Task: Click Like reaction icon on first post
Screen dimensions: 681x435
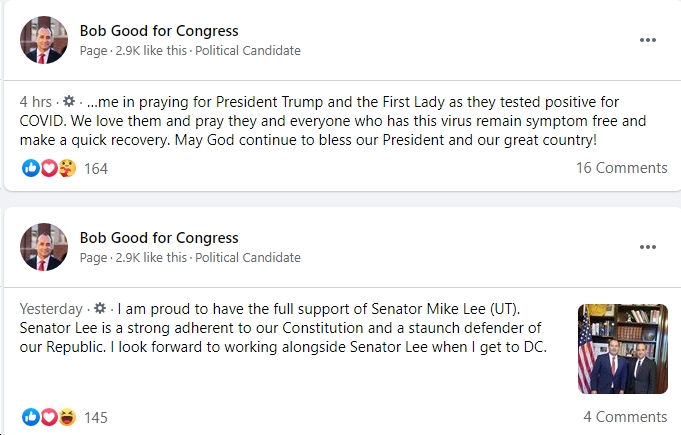Action: (30, 168)
